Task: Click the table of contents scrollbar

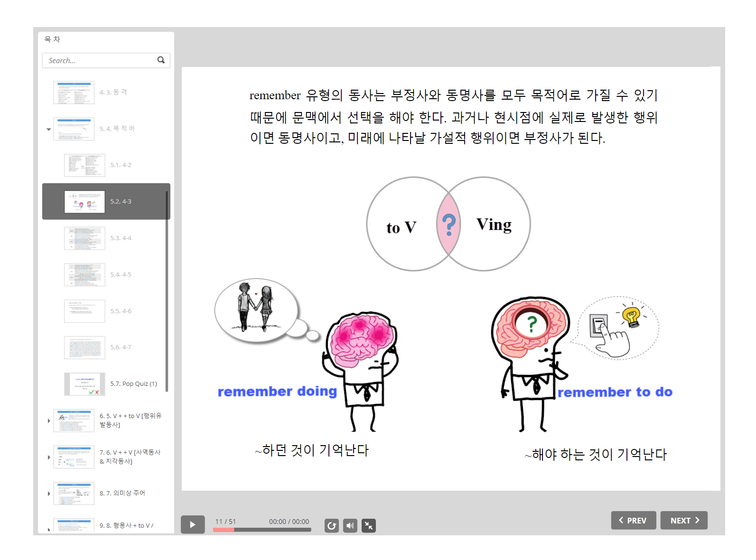Action: coord(167,291)
